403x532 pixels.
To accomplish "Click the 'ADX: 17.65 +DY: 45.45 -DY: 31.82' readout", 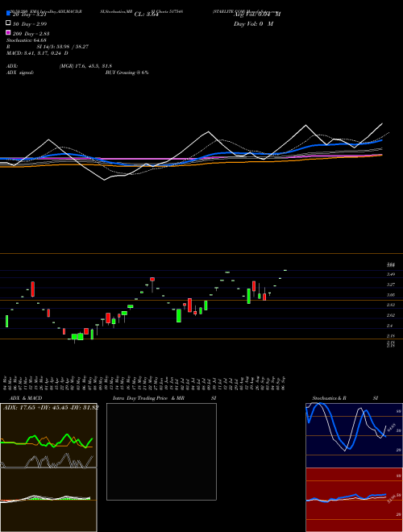I will pos(51,407).
